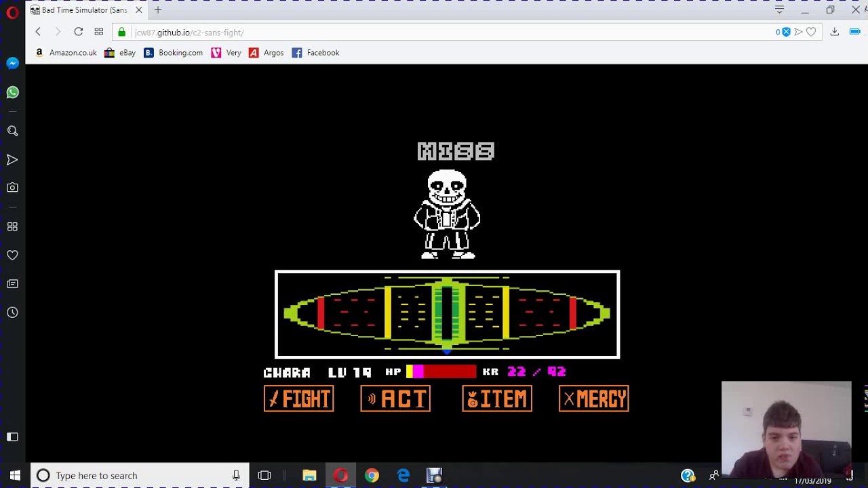868x488 pixels.
Task: Open the Booking.com bookmark
Action: click(173, 53)
